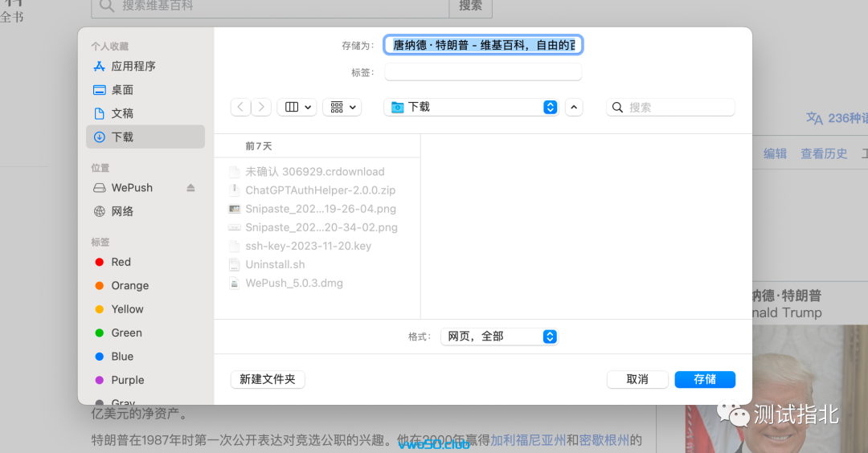Click the 前7天 group header
The height and width of the screenshot is (453, 868).
coord(259,146)
